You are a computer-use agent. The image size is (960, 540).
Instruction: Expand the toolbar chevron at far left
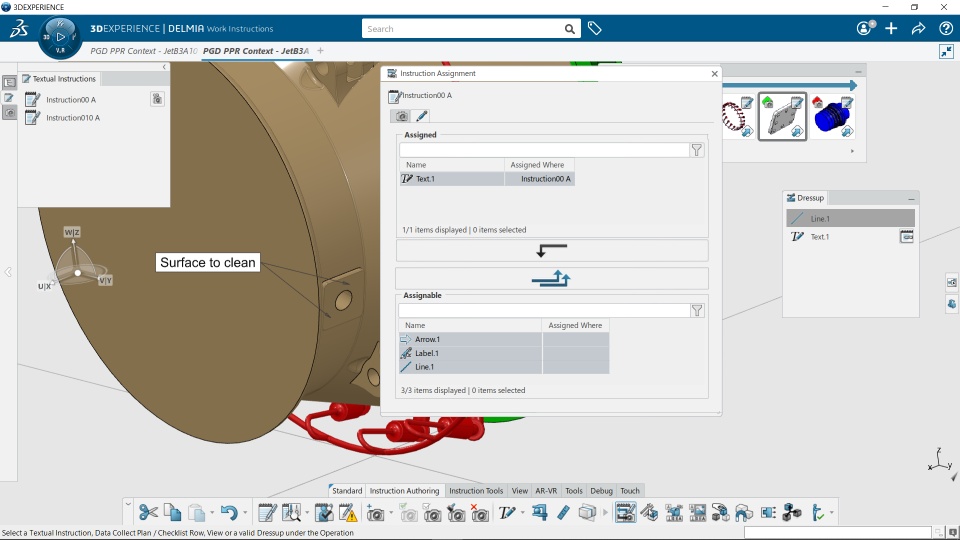coord(128,504)
